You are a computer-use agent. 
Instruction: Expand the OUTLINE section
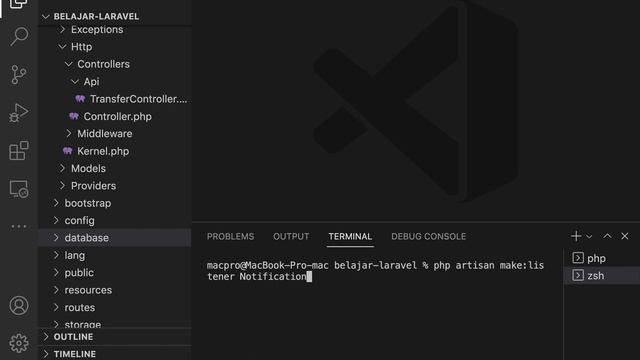click(x=46, y=337)
